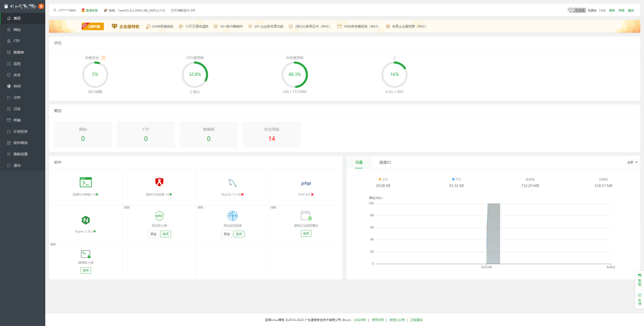This screenshot has width=644, height=326.
Task: Open 面板设置 from the sidebar menu
Action: [x=21, y=154]
